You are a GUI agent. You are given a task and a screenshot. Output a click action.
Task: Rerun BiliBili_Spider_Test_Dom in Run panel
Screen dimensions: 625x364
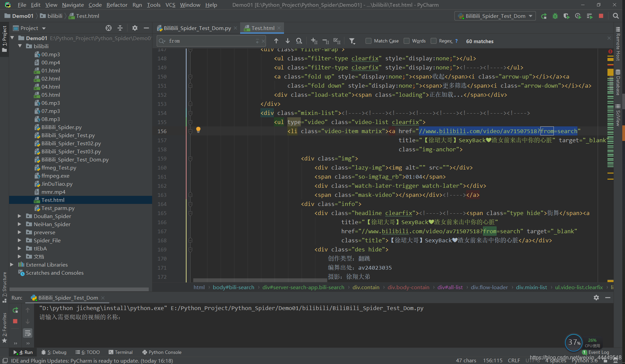point(15,310)
